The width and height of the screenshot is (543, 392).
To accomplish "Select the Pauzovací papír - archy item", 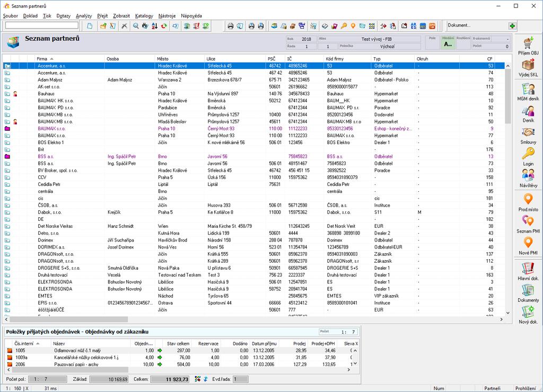I will (178, 364).
